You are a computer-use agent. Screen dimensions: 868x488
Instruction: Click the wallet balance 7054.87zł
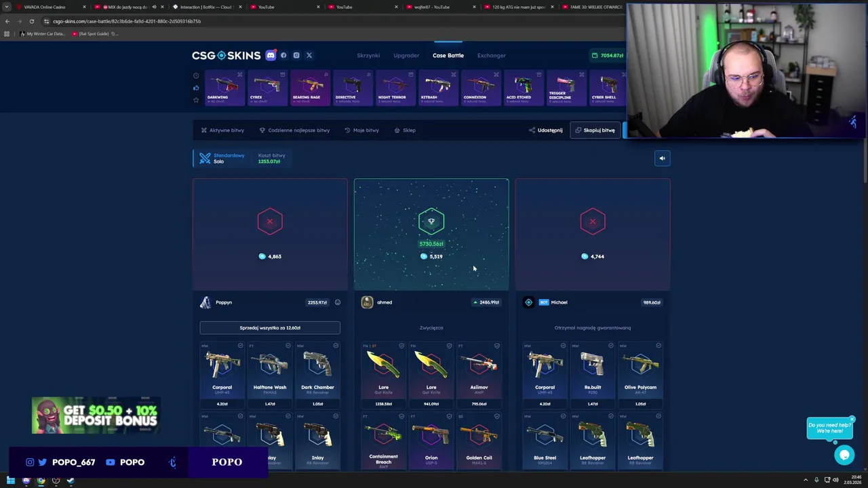point(608,56)
